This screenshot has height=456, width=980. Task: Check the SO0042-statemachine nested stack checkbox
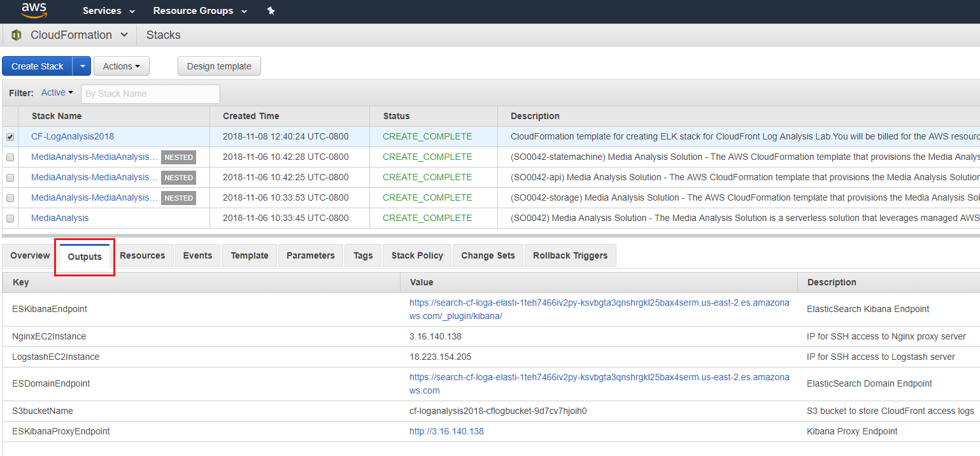click(10, 157)
